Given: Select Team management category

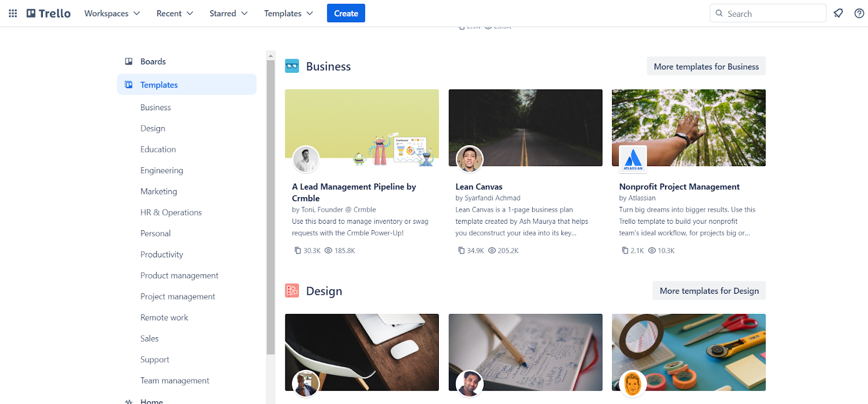Looking at the screenshot, I should click(175, 381).
